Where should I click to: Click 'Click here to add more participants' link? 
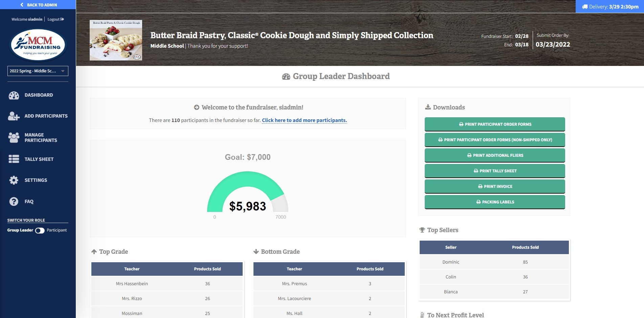pyautogui.click(x=304, y=120)
